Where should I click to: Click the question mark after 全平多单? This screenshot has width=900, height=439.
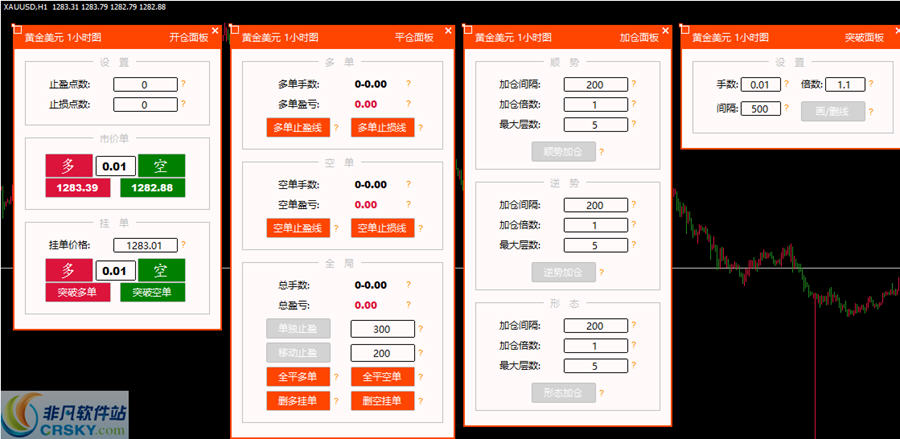click(x=336, y=377)
